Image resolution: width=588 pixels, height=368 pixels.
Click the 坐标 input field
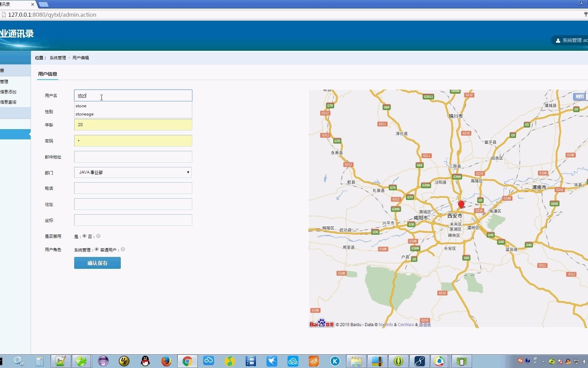133,220
